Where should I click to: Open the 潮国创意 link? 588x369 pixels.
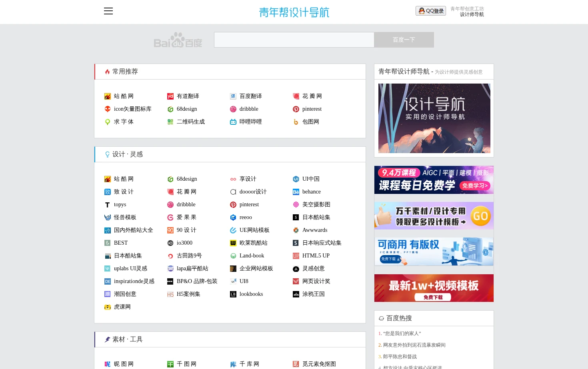[x=125, y=294]
